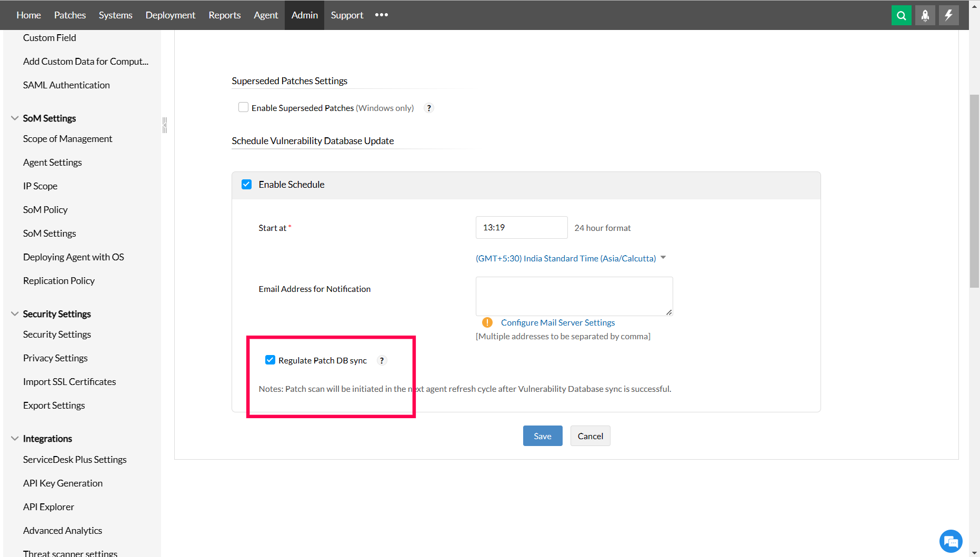Viewport: 980px width, 557px height.
Task: Go to the Home tab
Action: click(x=28, y=15)
